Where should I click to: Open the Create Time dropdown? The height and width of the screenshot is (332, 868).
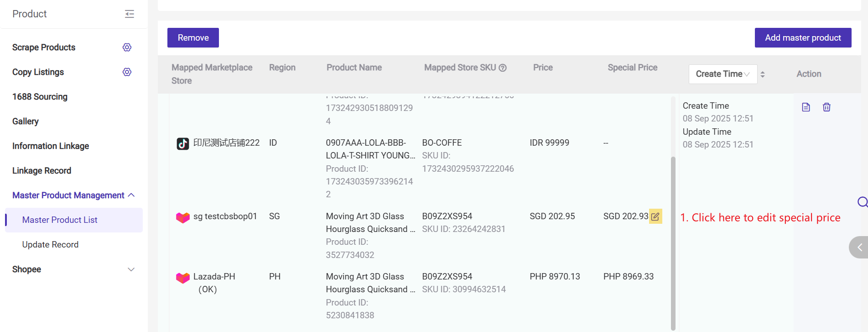[x=722, y=74]
